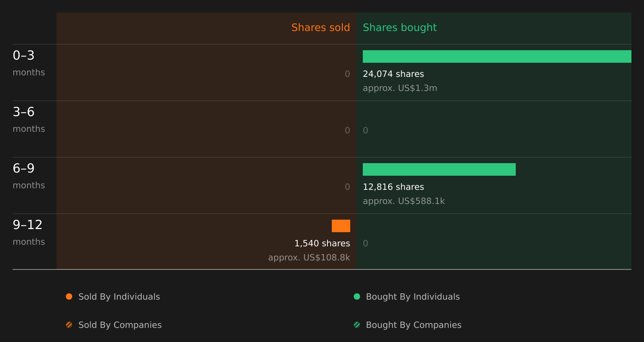Click the zero bought value in 3–6 months row
This screenshot has height=342, width=644.
pos(366,131)
